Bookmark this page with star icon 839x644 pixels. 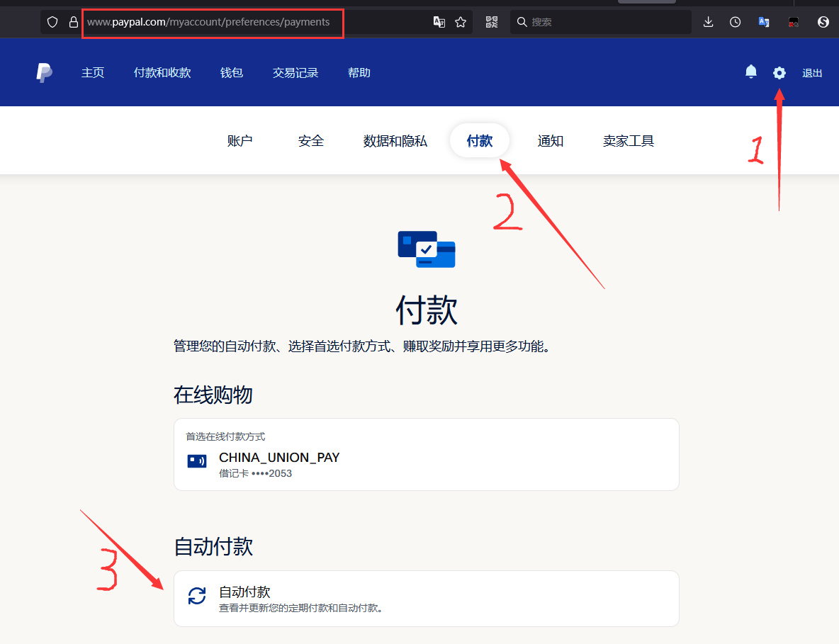tap(461, 22)
